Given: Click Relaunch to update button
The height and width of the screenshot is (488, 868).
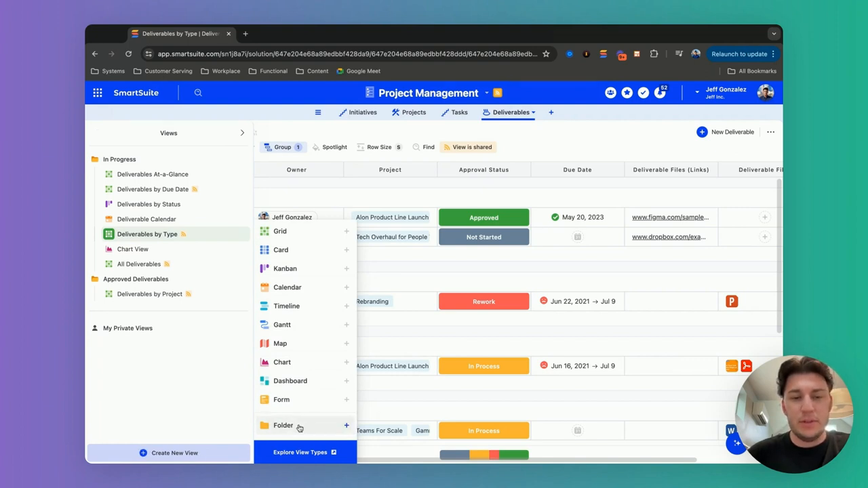Looking at the screenshot, I should coord(743,54).
